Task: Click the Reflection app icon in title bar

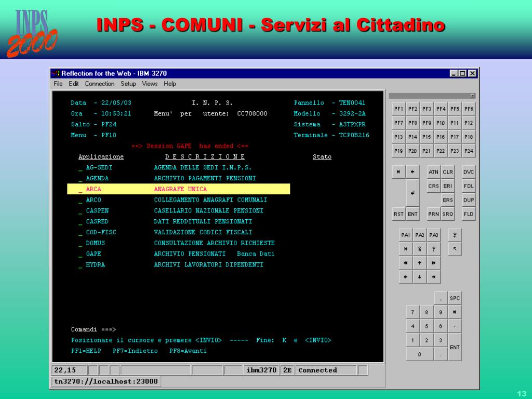Action: coord(56,73)
